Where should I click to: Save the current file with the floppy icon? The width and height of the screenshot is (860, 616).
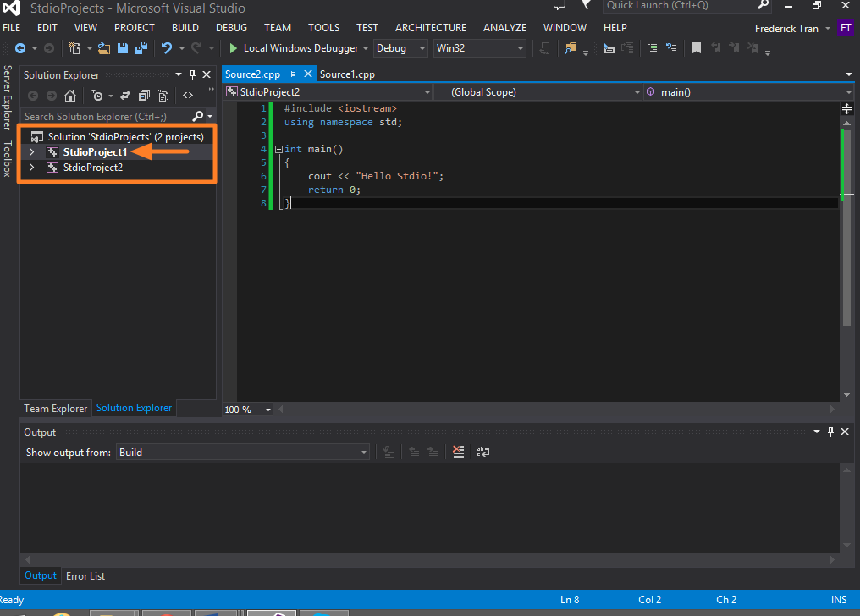click(x=123, y=48)
